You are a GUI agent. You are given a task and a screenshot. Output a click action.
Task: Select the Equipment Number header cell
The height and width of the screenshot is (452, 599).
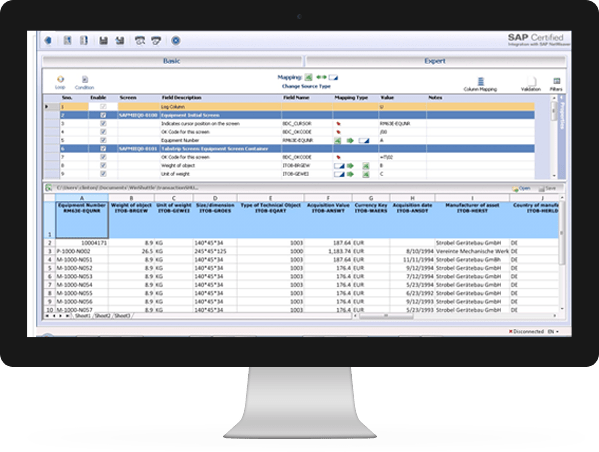82,220
